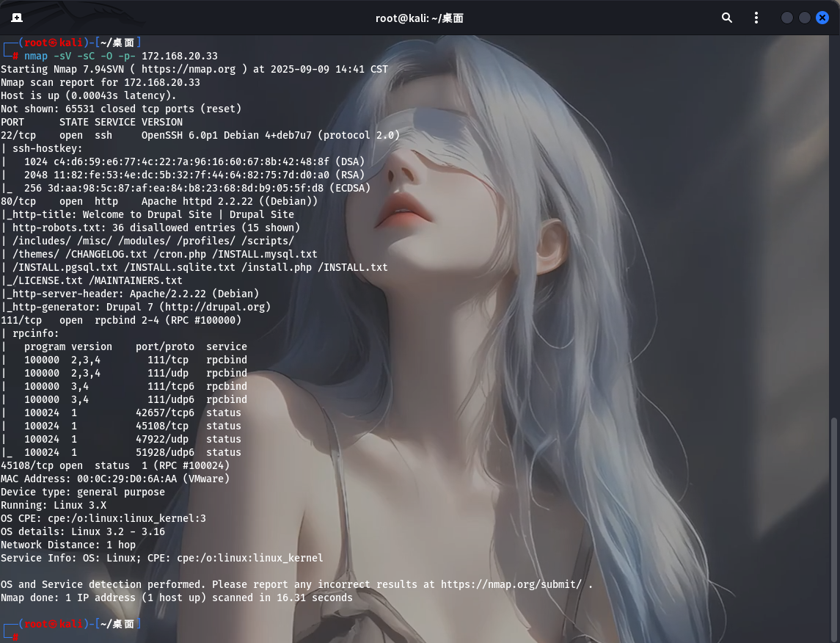Click 'Service Info: OS: Linux' line
Viewport: 840px width, 643px height.
tap(162, 559)
